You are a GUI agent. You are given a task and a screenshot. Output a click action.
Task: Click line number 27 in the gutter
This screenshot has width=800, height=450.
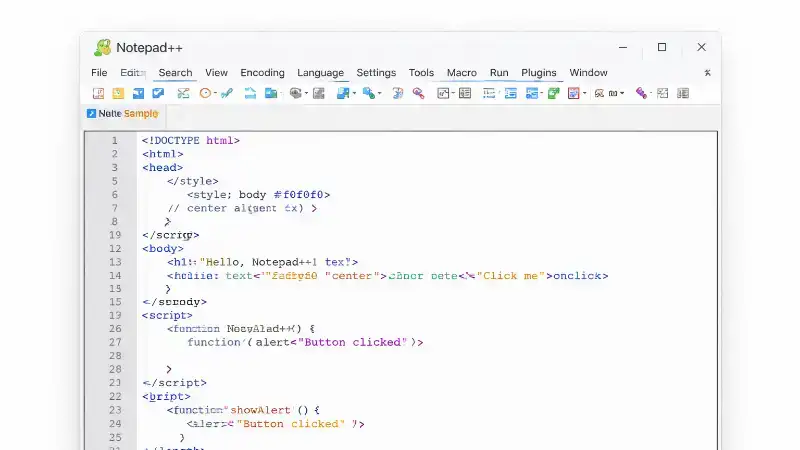coord(115,342)
